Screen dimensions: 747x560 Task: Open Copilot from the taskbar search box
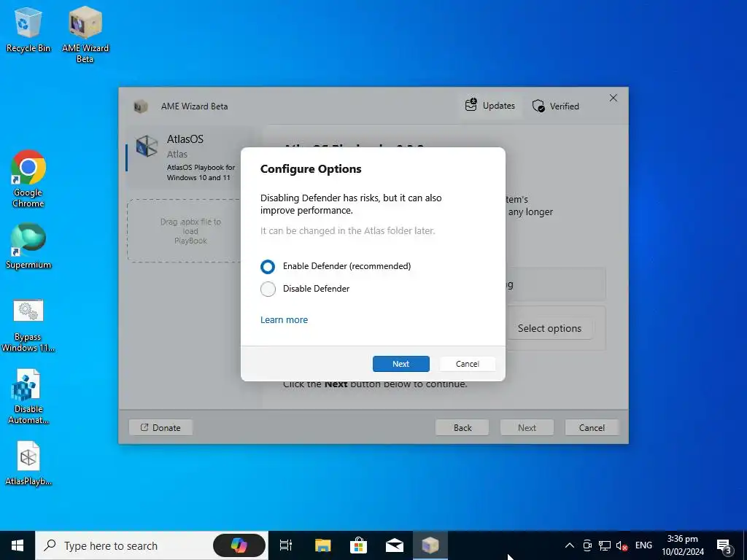click(239, 545)
